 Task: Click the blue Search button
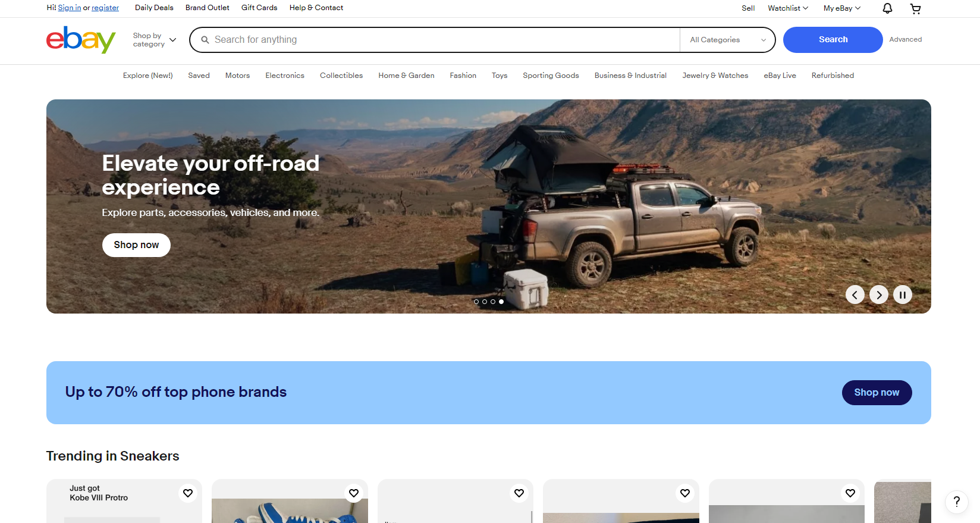click(x=833, y=40)
